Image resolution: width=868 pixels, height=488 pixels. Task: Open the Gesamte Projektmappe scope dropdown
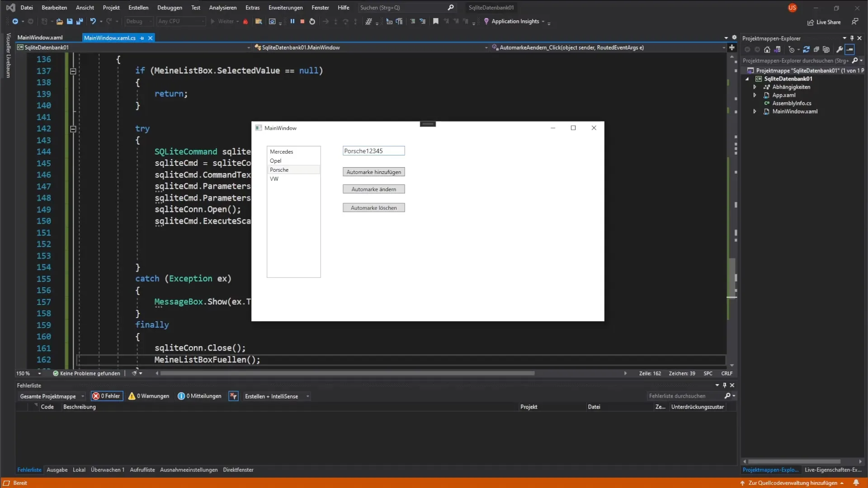52,396
